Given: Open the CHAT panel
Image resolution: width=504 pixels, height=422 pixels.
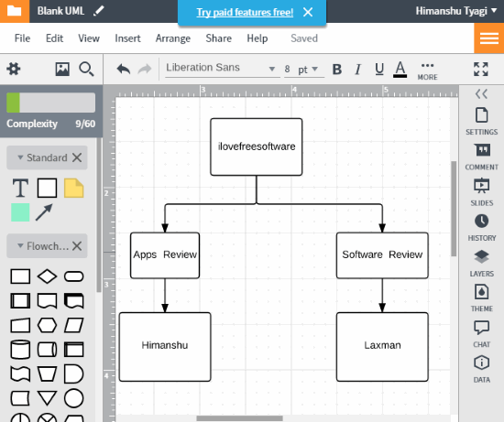Looking at the screenshot, I should tap(481, 334).
